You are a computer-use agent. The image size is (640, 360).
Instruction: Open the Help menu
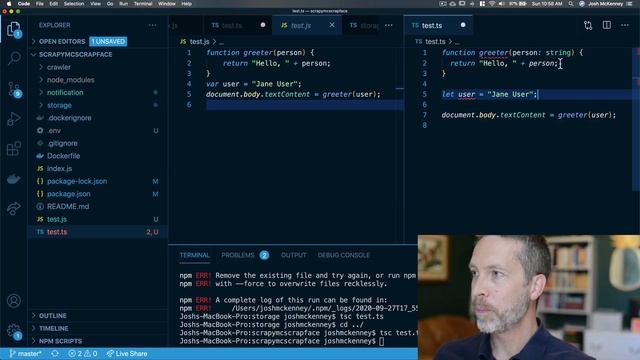(x=187, y=4)
